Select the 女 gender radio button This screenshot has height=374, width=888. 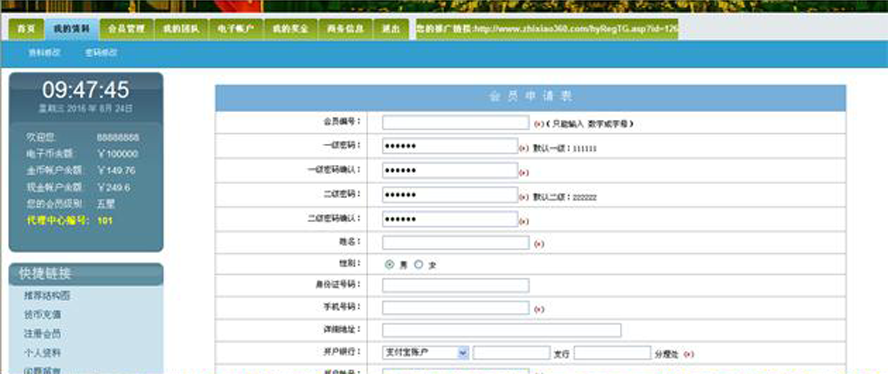419,265
